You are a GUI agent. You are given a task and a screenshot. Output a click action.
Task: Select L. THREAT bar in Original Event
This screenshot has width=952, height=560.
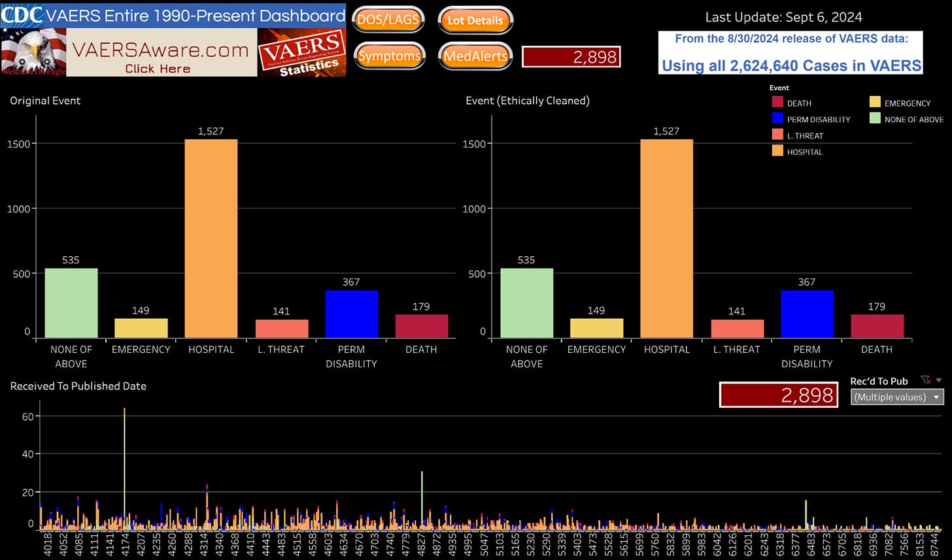(281, 329)
